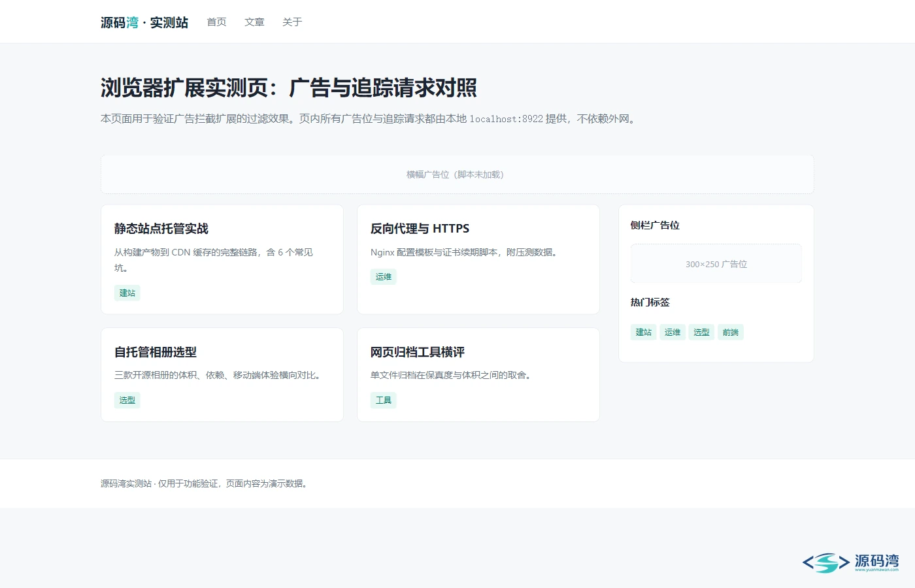Select 前端 under 热门标签
Screen dimensions: 915x588
(731, 333)
